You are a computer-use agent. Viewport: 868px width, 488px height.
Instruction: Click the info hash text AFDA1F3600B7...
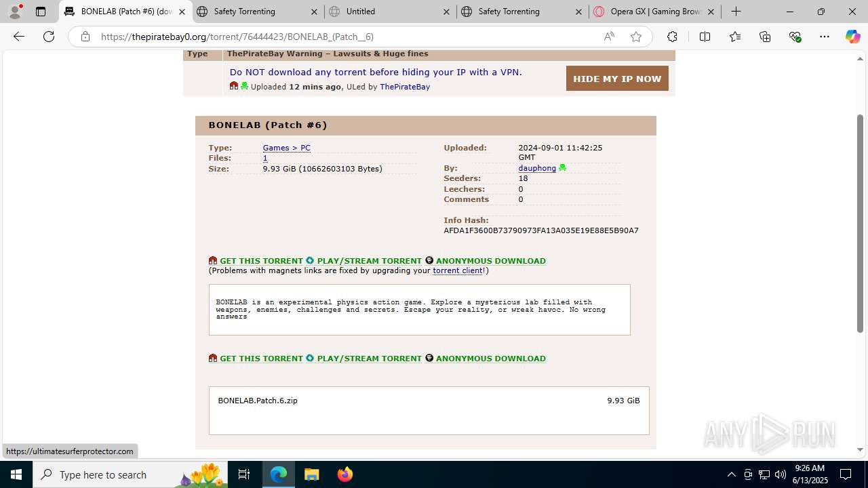click(x=541, y=230)
